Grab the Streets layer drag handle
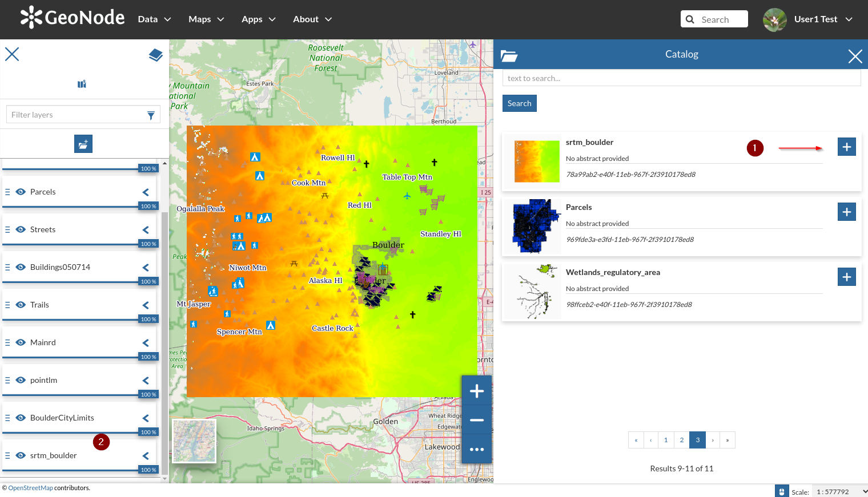The height and width of the screenshot is (497, 868). (7, 229)
